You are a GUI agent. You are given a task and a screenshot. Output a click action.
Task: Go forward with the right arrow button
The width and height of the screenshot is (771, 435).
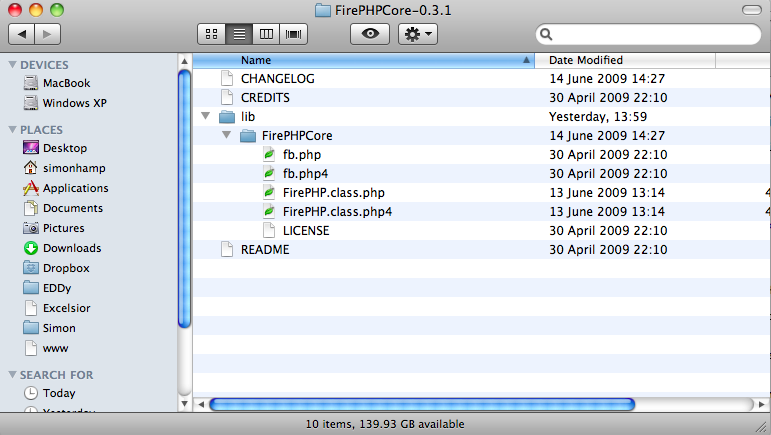pos(47,34)
